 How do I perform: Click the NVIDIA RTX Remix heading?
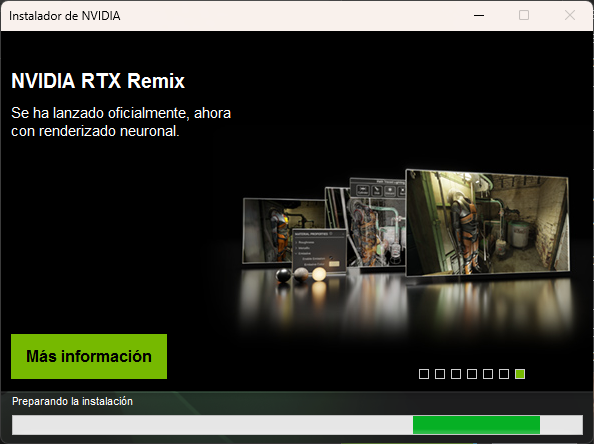tap(98, 81)
